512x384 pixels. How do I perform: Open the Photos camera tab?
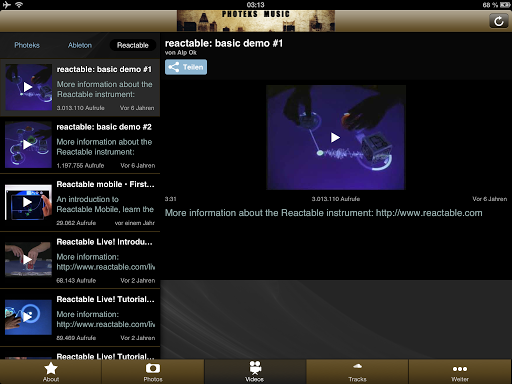click(153, 372)
